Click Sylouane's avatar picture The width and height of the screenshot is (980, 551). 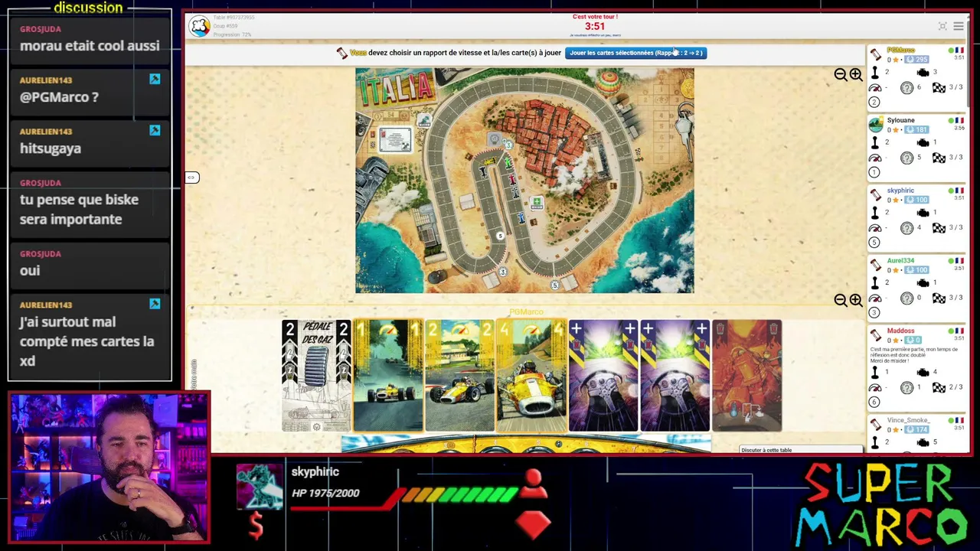pyautogui.click(x=876, y=125)
